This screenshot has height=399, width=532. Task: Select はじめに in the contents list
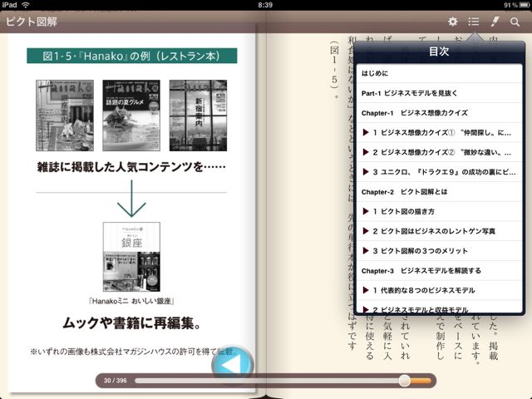pos(439,73)
